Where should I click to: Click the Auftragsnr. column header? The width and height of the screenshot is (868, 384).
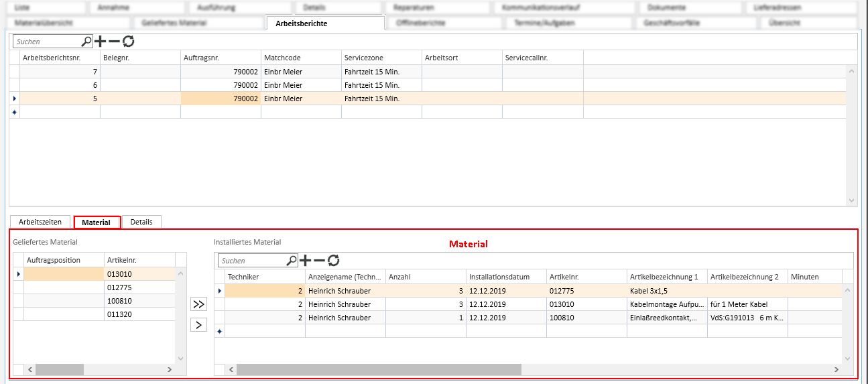[221, 58]
